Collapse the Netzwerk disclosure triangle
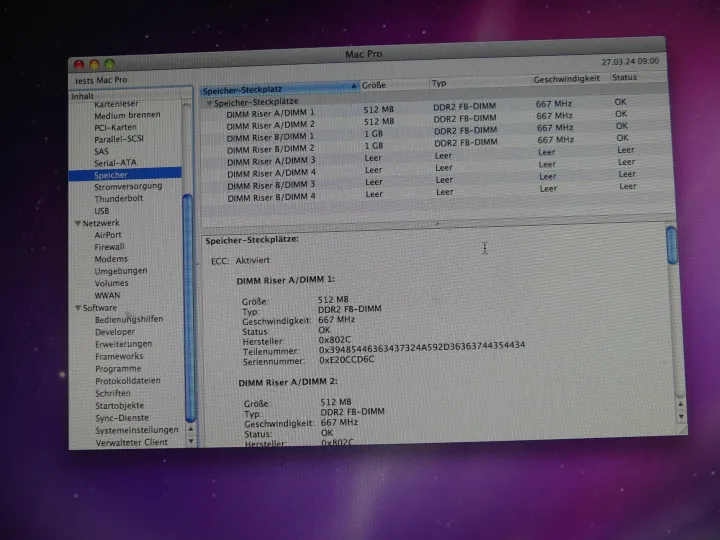The width and height of the screenshot is (720, 540). [x=78, y=223]
